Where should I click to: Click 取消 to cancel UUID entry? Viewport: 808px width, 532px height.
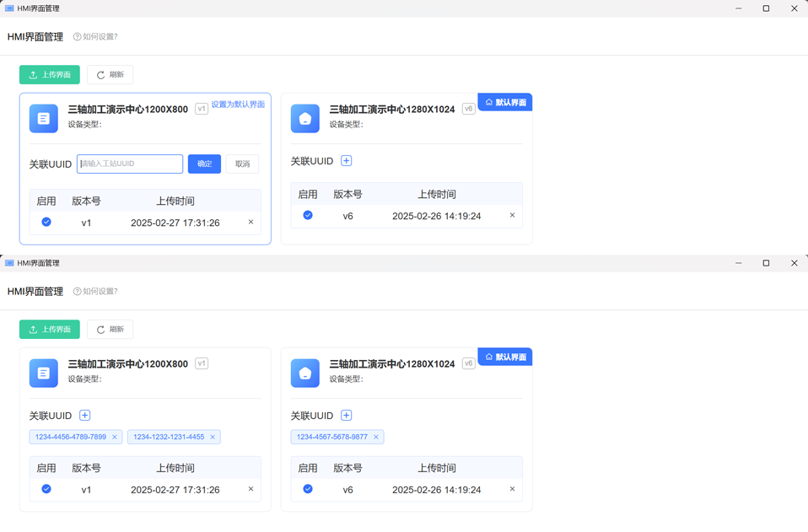[x=242, y=164]
